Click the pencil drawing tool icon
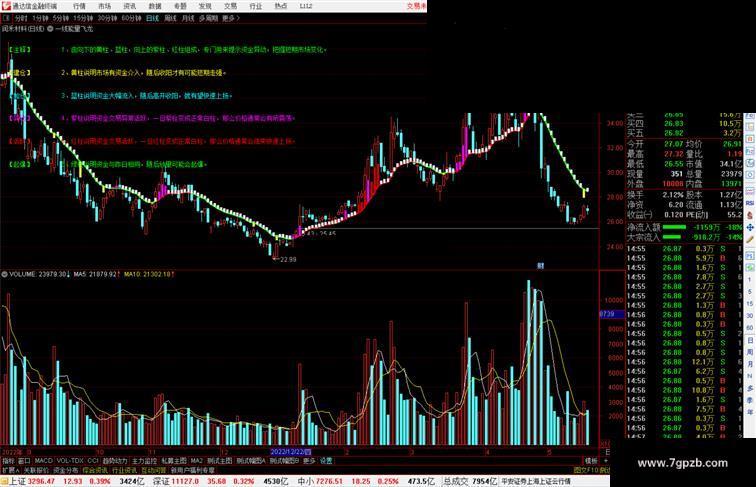 (750, 240)
